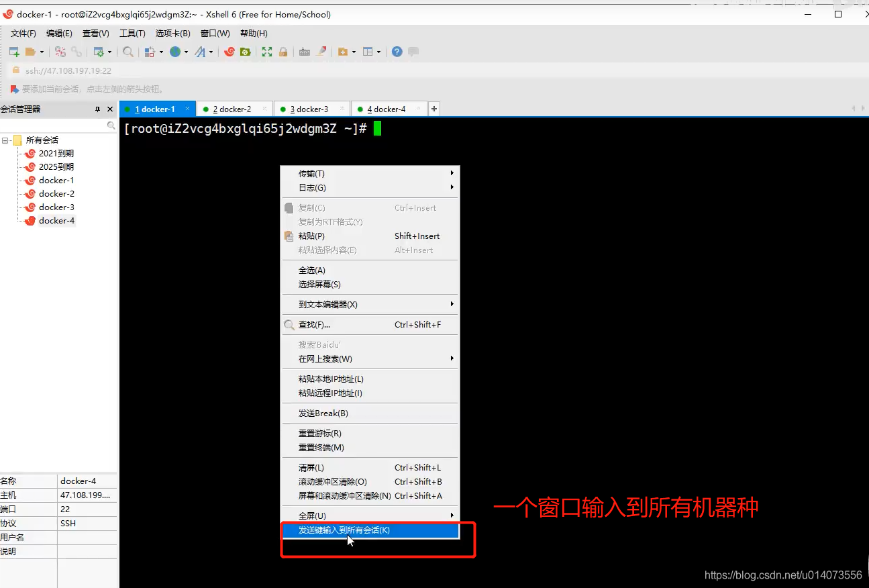Click the Find magnifier toolbar icon

[128, 52]
